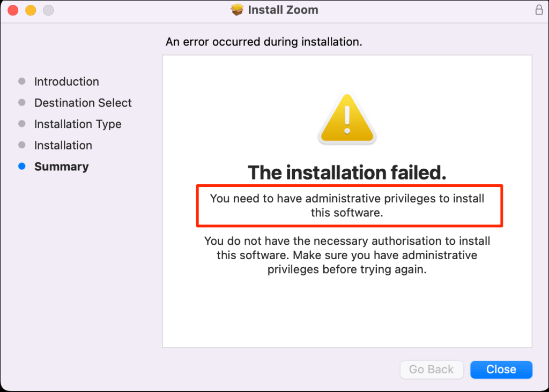Screen dimensions: 549x392
Task: Minimize the window with the yellow button
Action: tap(31, 10)
